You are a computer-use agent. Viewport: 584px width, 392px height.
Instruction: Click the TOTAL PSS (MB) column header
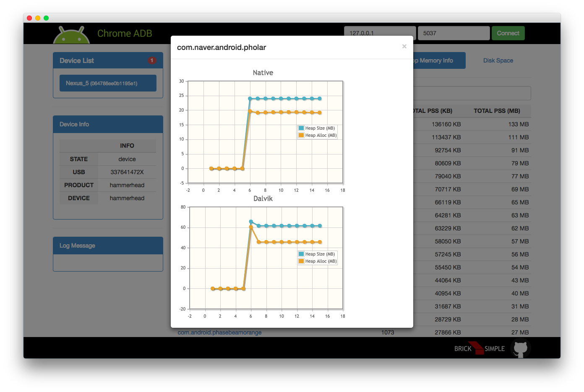point(497,111)
